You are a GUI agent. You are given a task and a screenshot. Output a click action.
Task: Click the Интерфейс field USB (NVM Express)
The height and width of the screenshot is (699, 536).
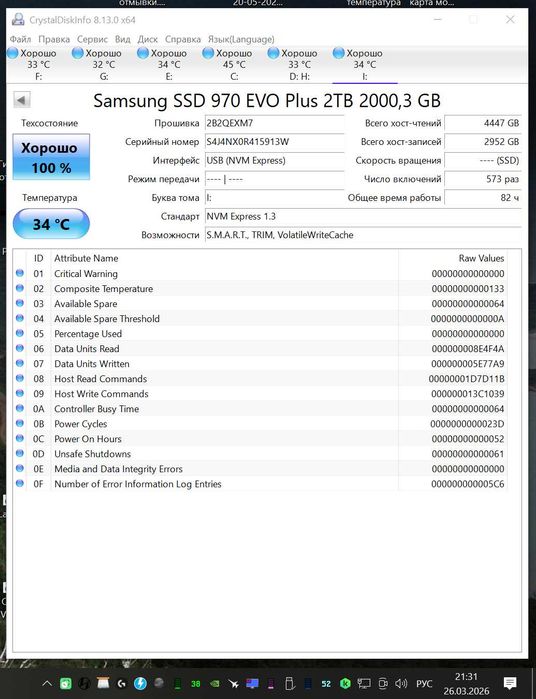(x=274, y=160)
